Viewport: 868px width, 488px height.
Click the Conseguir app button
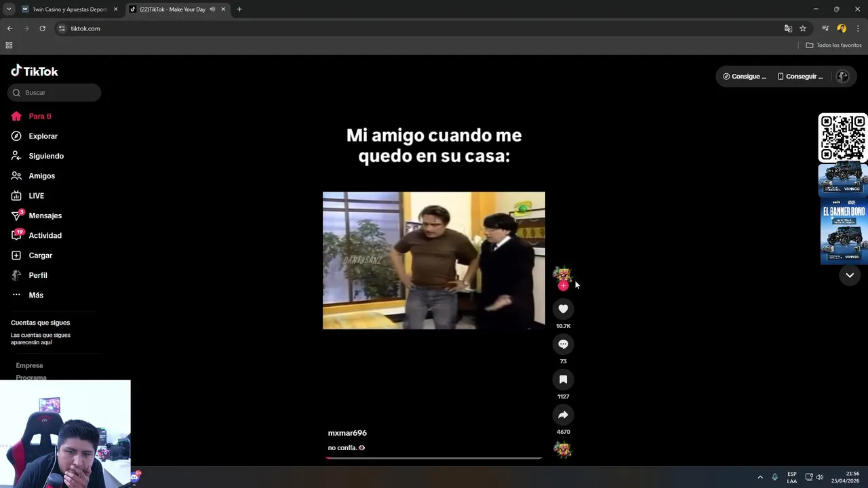pyautogui.click(x=800, y=77)
